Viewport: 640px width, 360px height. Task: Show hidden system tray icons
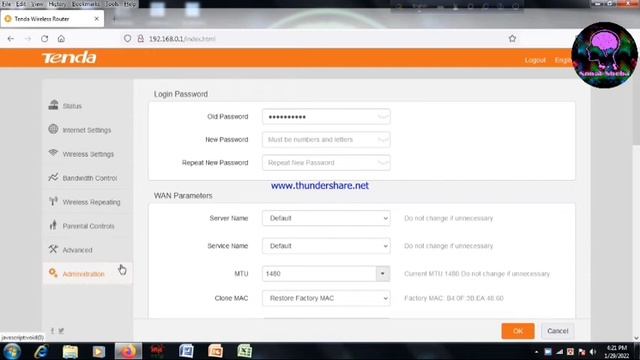click(x=536, y=352)
